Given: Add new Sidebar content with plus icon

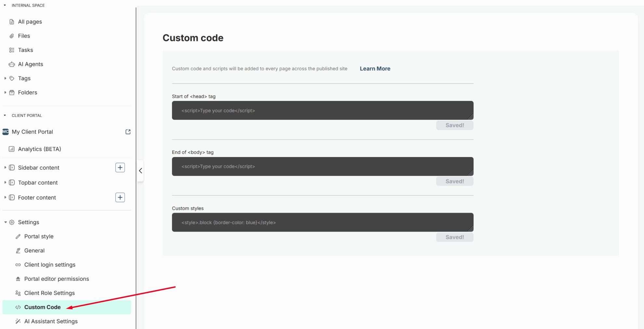Looking at the screenshot, I should click(x=120, y=167).
